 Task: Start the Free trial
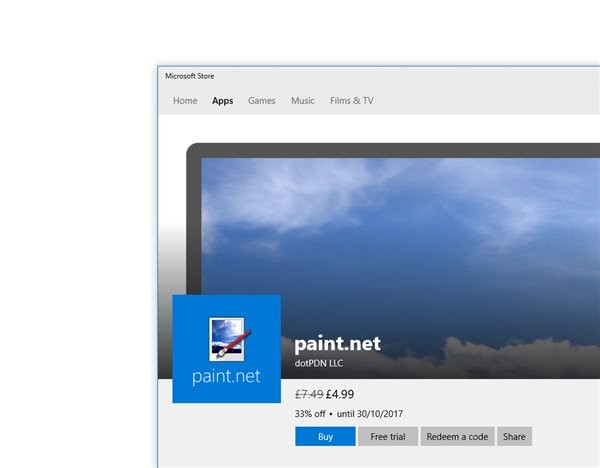(x=388, y=436)
